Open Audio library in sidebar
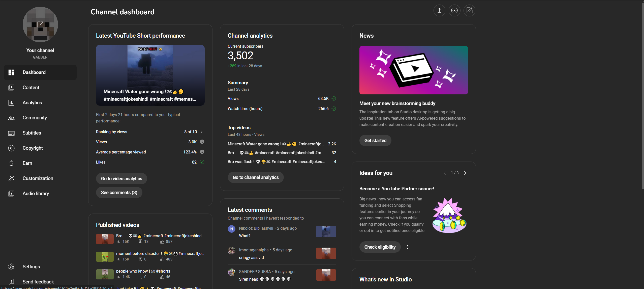 [x=40, y=194]
